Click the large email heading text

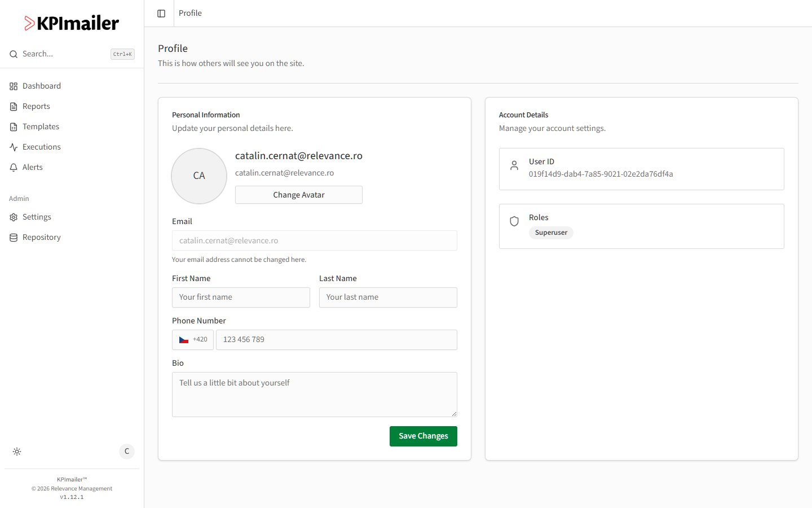tap(299, 156)
